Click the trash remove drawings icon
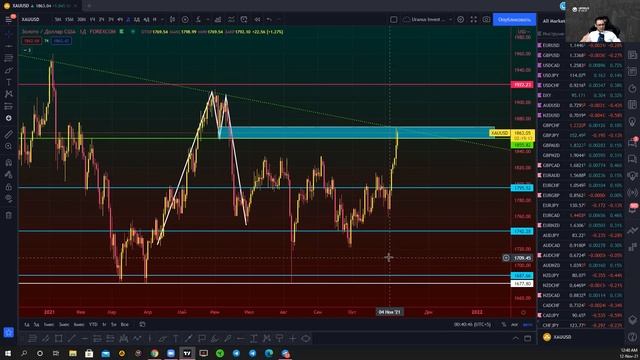Image resolution: width=640 pixels, height=360 pixels. [9, 215]
